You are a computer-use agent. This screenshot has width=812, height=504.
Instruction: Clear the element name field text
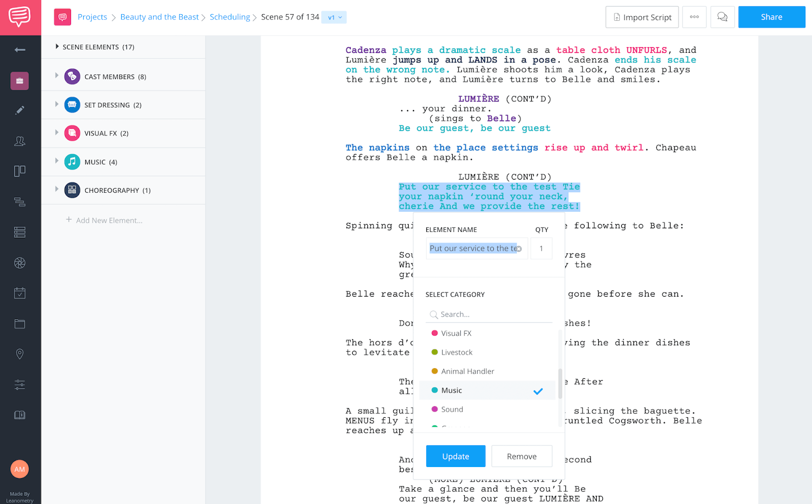click(x=519, y=249)
